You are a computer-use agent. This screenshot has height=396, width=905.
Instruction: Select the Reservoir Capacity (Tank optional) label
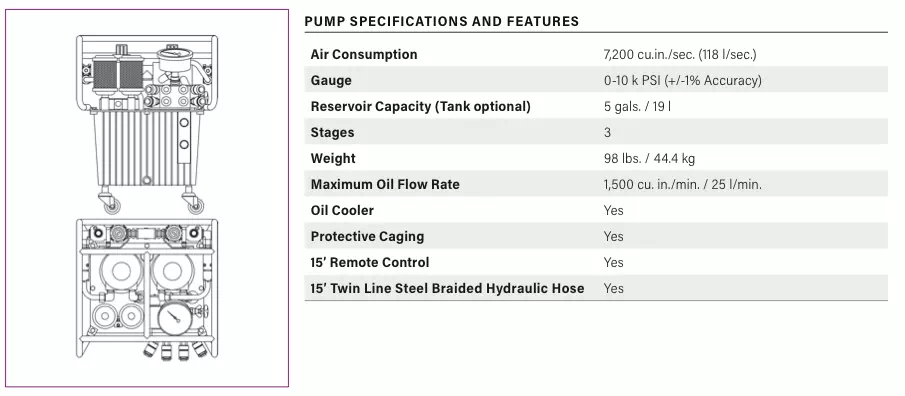pyautogui.click(x=420, y=107)
